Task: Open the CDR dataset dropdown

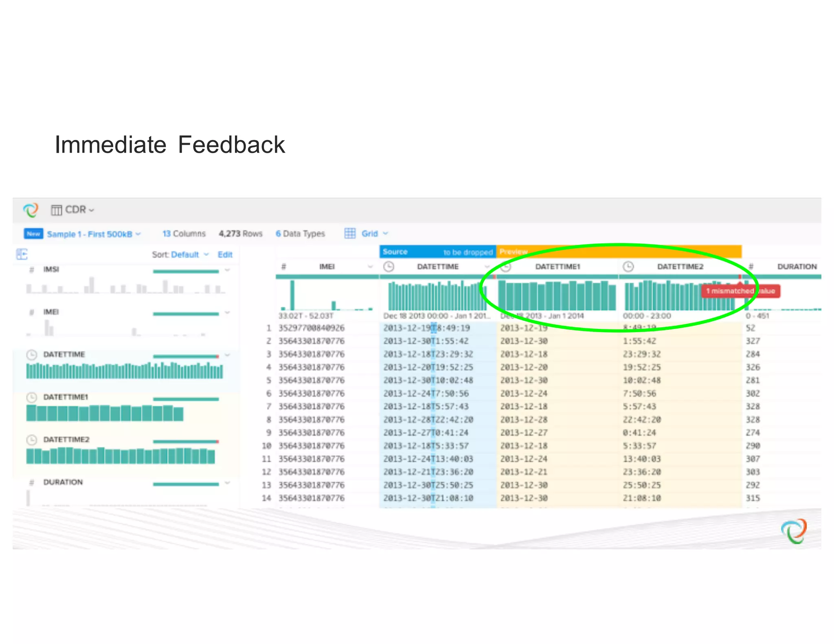Action: coord(79,210)
